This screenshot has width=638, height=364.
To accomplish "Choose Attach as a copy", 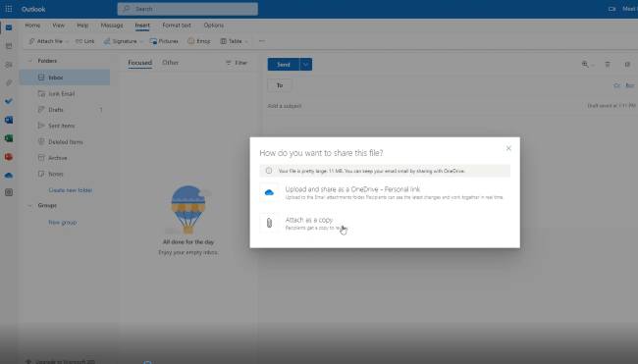I will [385, 223].
